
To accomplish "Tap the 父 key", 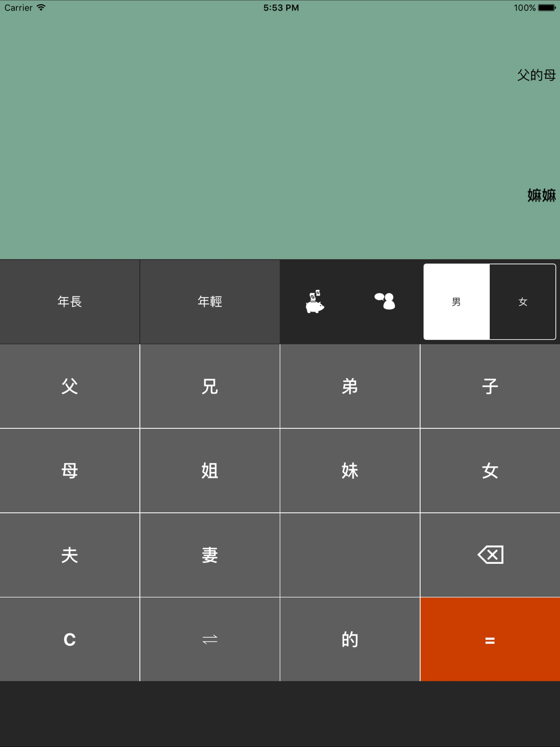I will point(69,386).
